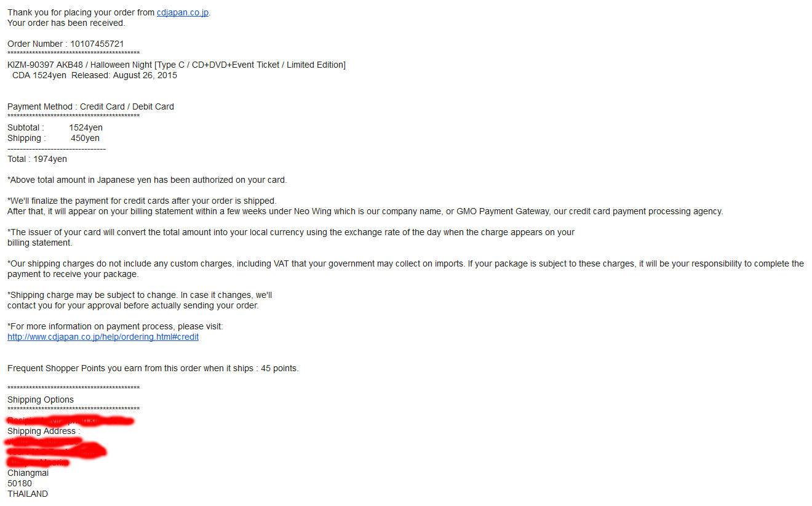
Task: Click the order number 10107455721 text
Action: pyautogui.click(x=97, y=44)
